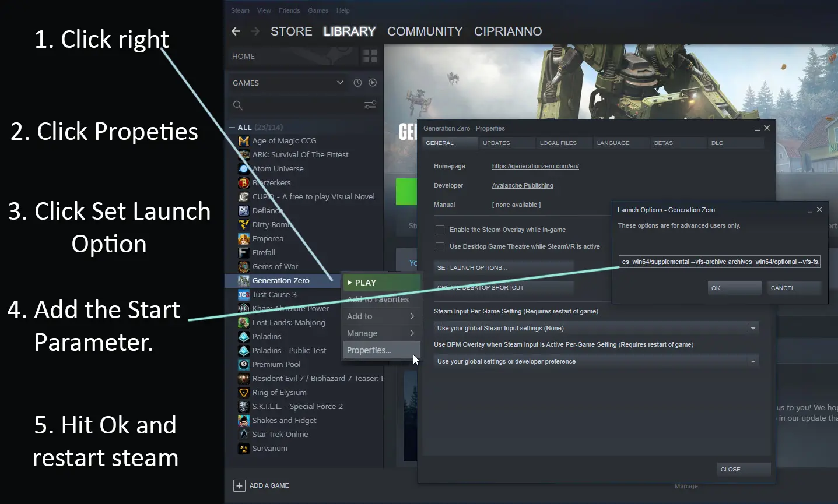Click the library search magnifier icon
The image size is (838, 504).
237,105
